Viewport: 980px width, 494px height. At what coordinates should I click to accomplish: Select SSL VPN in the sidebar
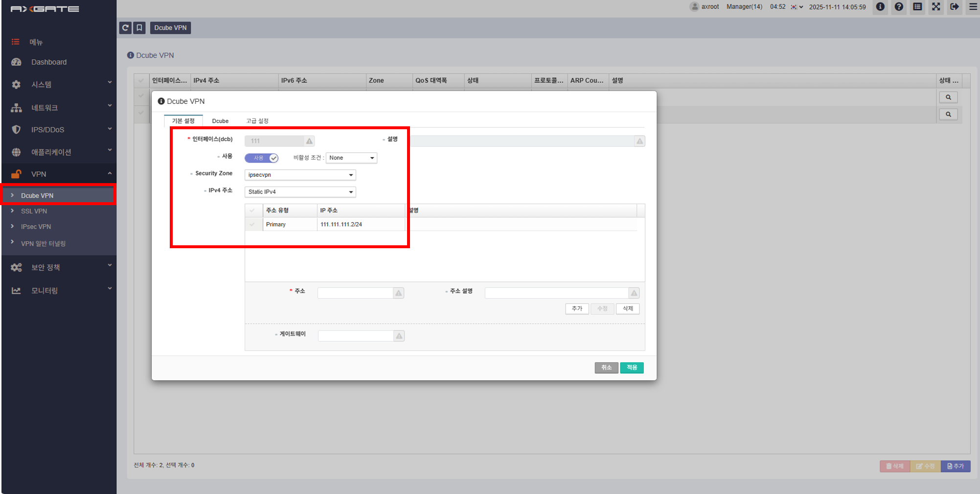tap(34, 211)
